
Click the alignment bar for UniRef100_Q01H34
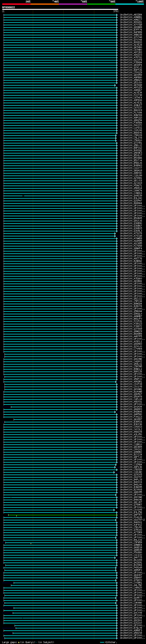pos(64,407)
